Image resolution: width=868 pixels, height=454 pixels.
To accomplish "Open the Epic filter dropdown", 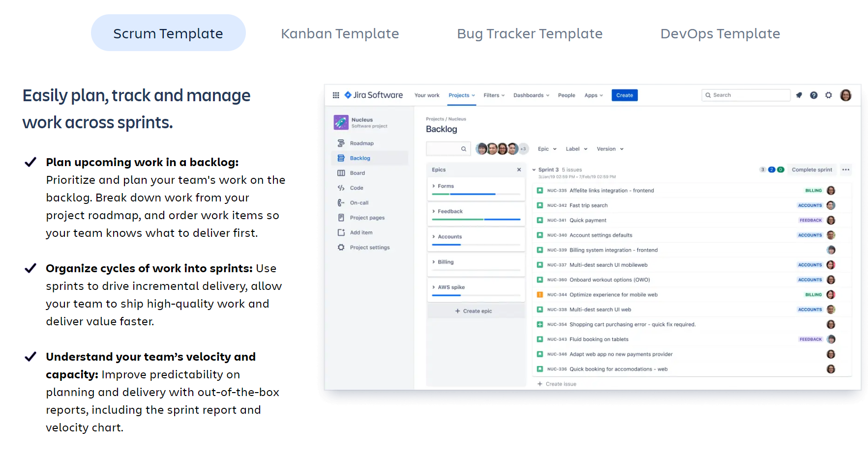I will (x=547, y=149).
